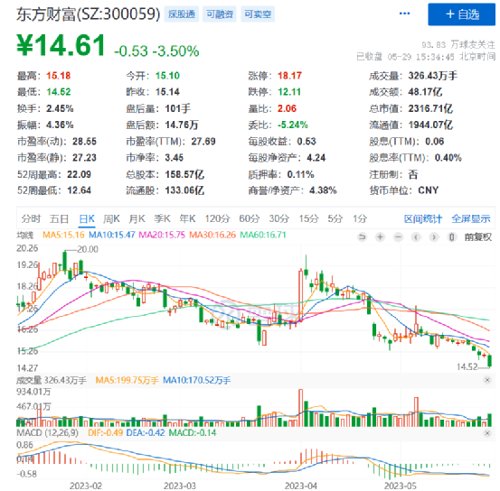Click the current price ¥14.61
500x491 pixels.
[61, 45]
